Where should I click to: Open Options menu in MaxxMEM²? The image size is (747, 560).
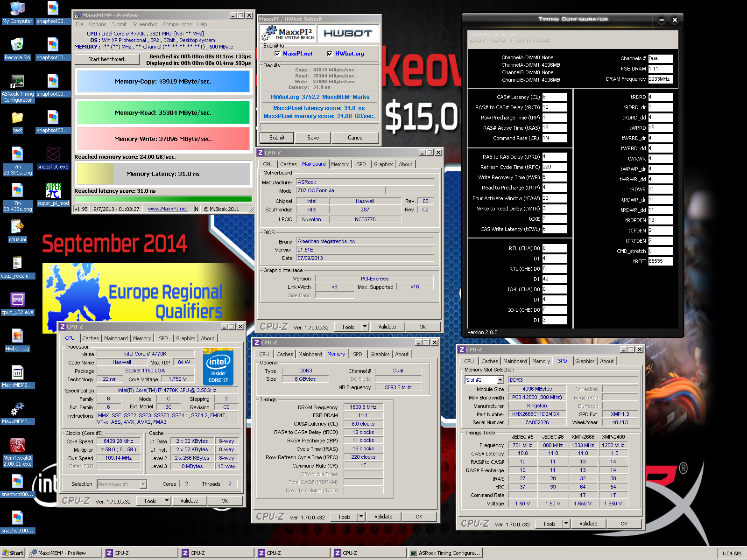(98, 24)
